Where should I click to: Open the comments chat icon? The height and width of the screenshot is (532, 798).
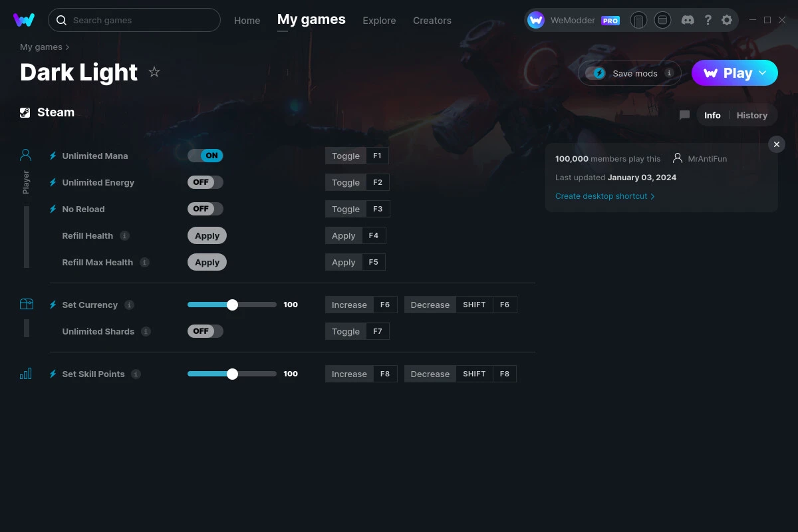coord(684,115)
